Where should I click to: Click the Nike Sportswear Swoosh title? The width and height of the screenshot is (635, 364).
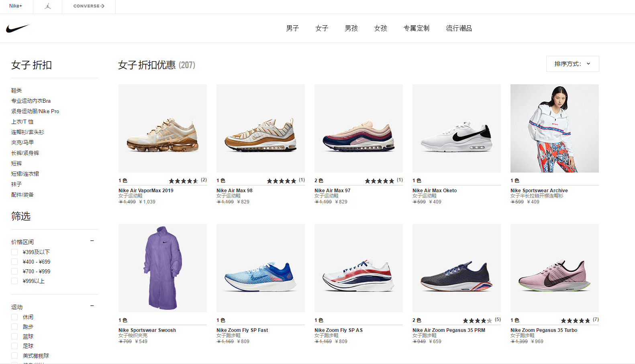(147, 330)
